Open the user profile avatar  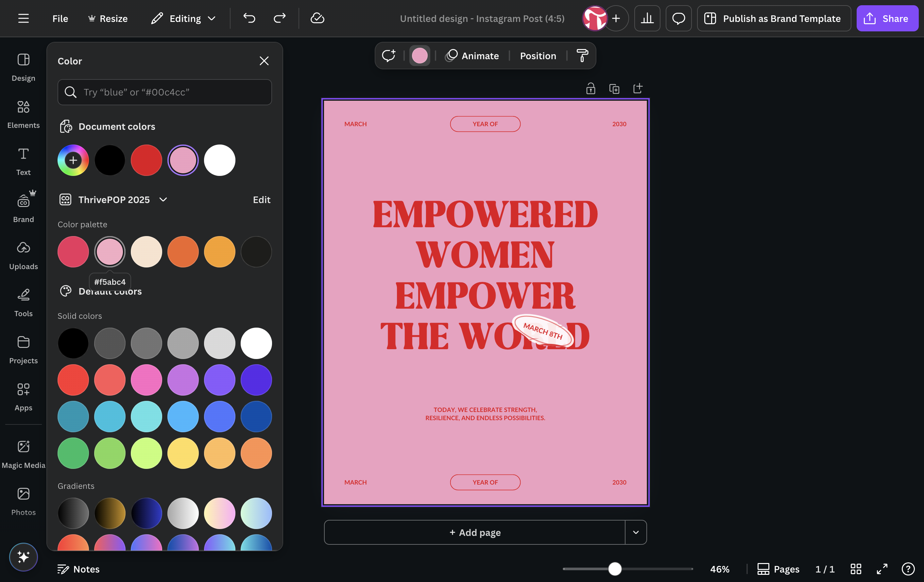click(x=595, y=18)
